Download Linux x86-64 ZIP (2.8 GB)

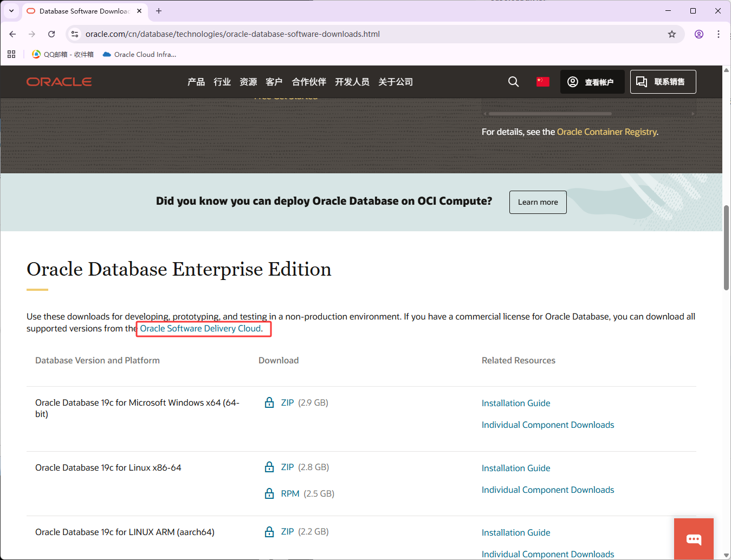287,467
